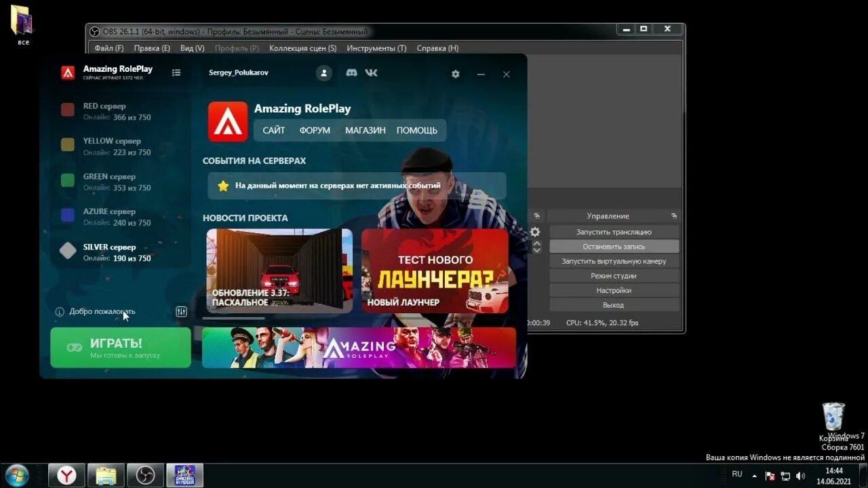Open OBS Вид (V) menu
The image size is (868, 488).
click(193, 48)
